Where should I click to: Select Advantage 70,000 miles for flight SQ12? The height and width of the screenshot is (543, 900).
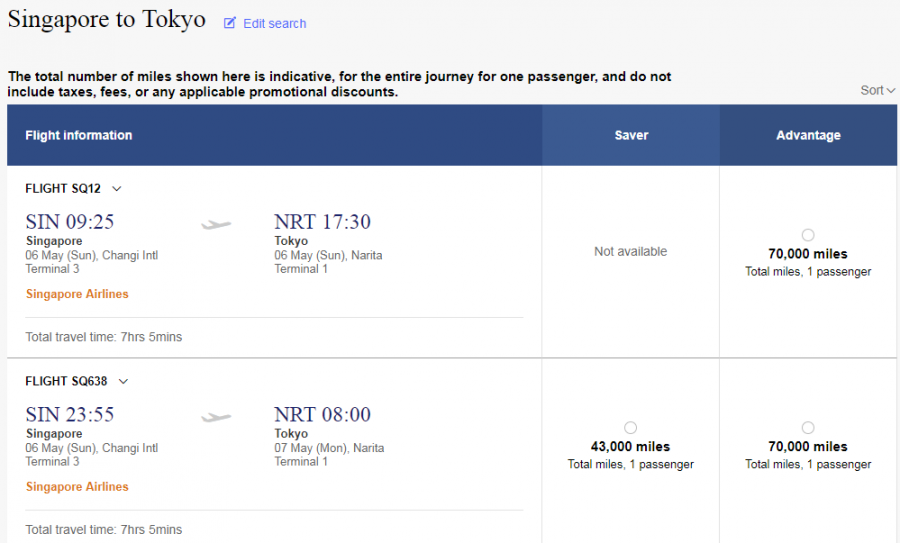[x=808, y=235]
